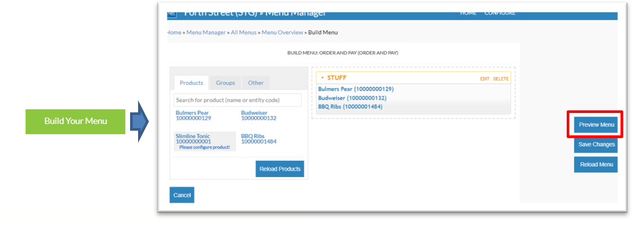The height and width of the screenshot is (226, 644).
Task: Switch to the Groups tab
Action: (226, 83)
